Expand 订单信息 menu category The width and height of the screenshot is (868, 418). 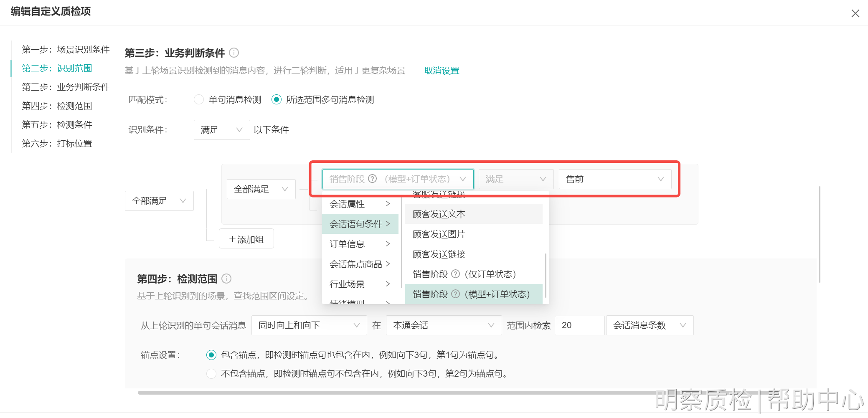(360, 244)
